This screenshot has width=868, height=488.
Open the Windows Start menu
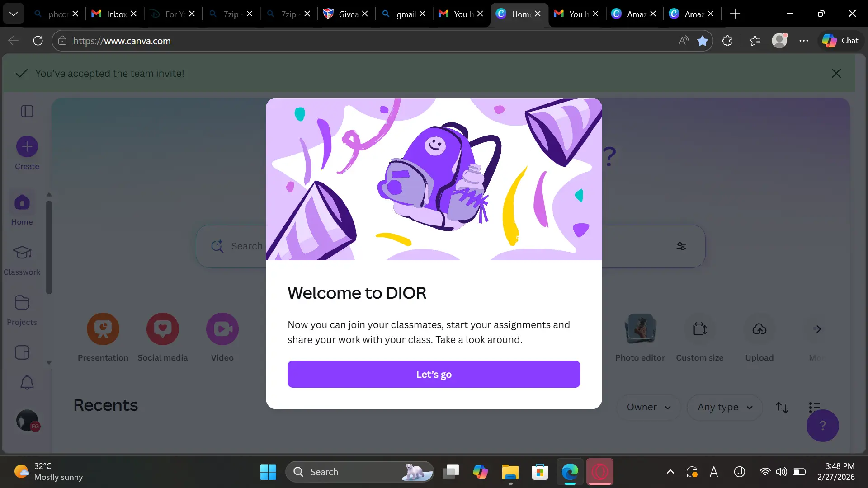(x=268, y=472)
